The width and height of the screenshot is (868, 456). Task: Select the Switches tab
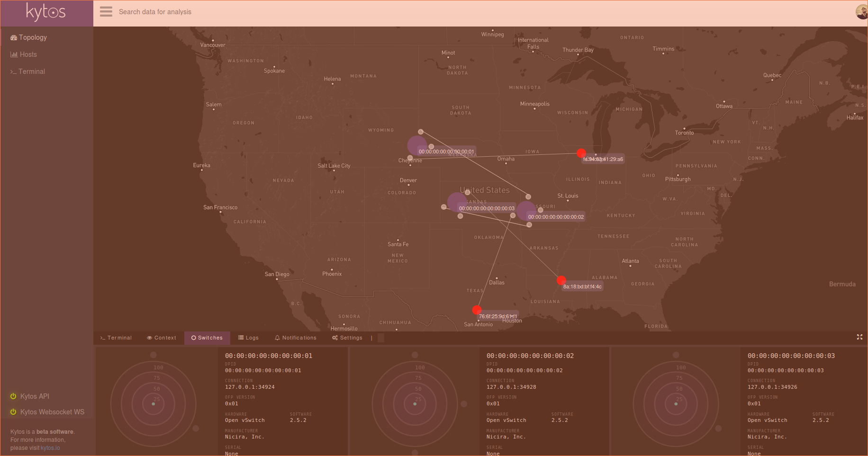(x=207, y=338)
